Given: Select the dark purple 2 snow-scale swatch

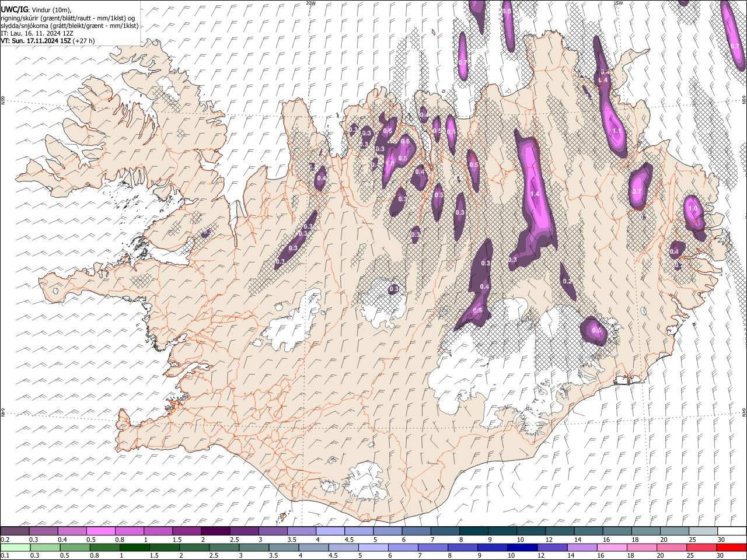Looking at the screenshot, I should [x=215, y=531].
